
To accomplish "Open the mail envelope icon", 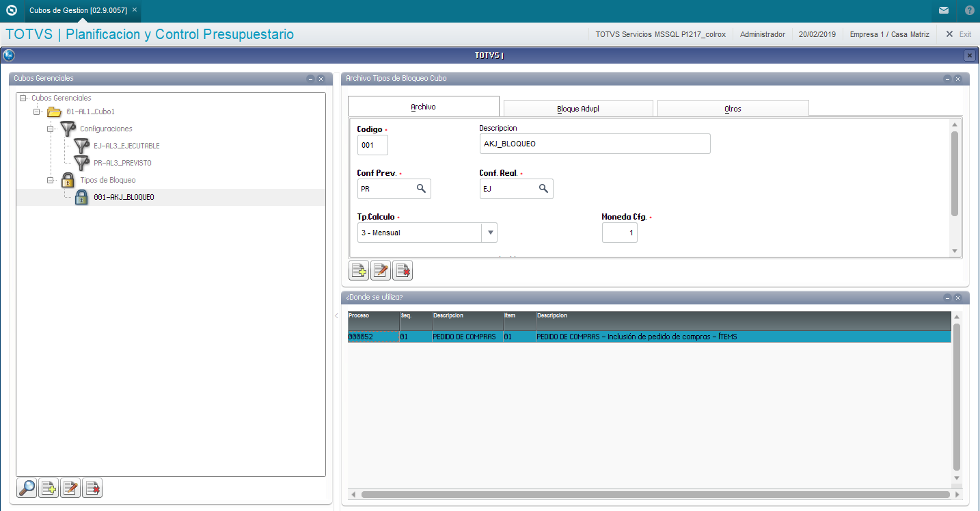I will (944, 10).
